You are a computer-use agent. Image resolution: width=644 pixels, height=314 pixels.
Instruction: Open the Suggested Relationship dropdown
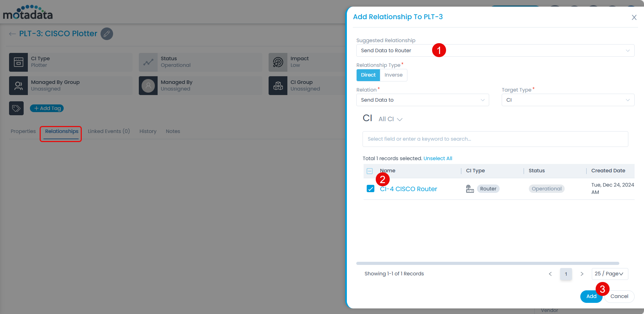point(495,50)
